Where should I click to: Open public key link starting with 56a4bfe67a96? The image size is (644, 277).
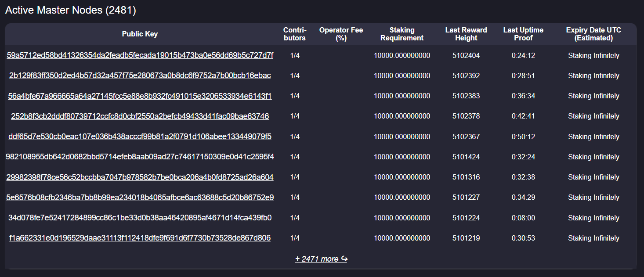click(x=140, y=96)
